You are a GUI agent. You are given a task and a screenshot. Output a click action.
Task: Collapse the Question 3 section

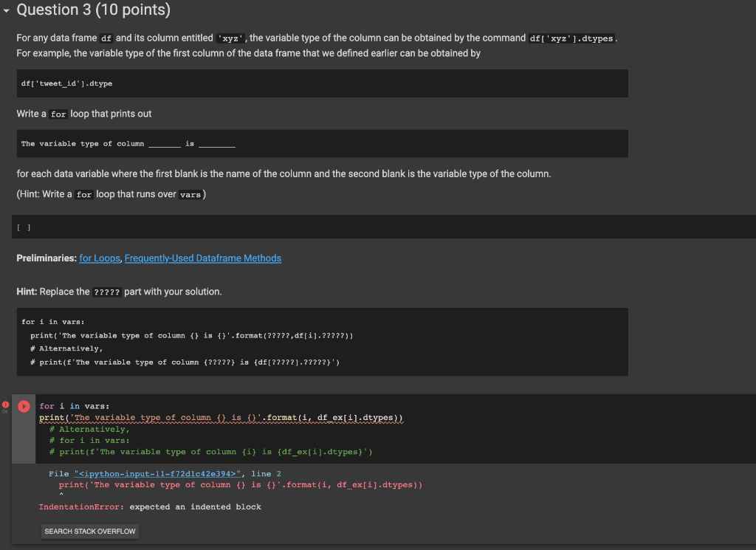point(7,10)
